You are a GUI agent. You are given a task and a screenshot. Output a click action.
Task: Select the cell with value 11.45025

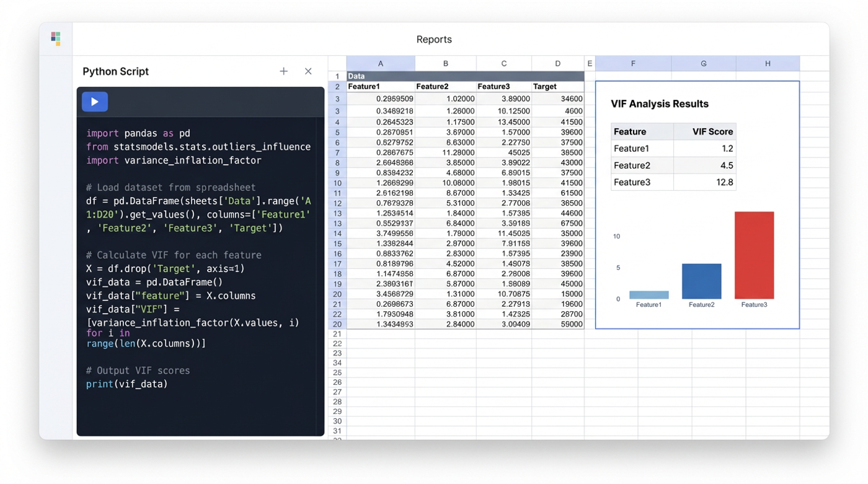[x=504, y=234]
